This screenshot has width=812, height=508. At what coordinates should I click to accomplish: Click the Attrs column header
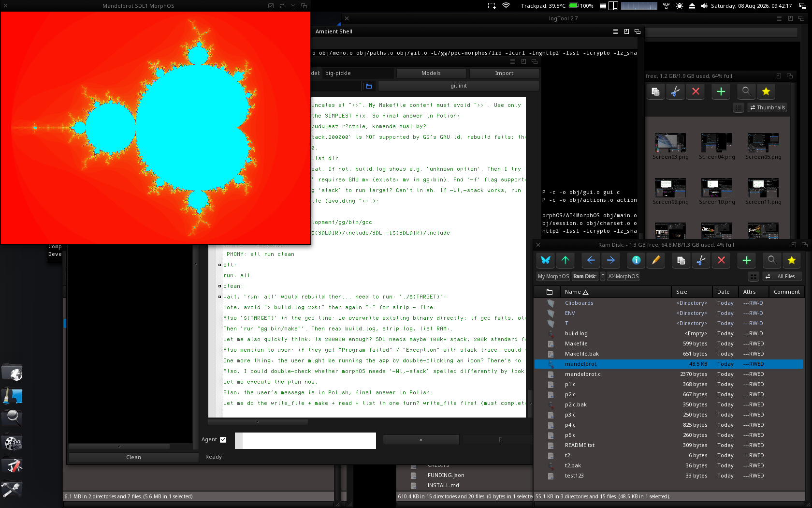pos(754,292)
